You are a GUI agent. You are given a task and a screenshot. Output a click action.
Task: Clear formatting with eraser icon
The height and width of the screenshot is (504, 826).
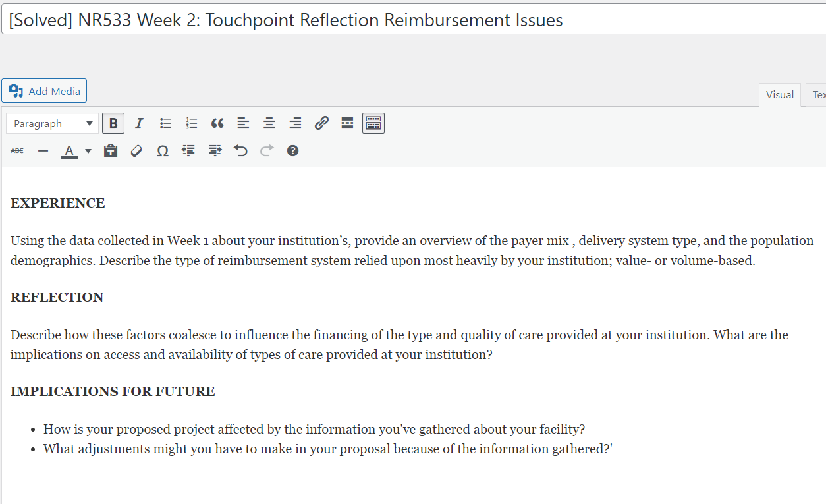coord(136,151)
